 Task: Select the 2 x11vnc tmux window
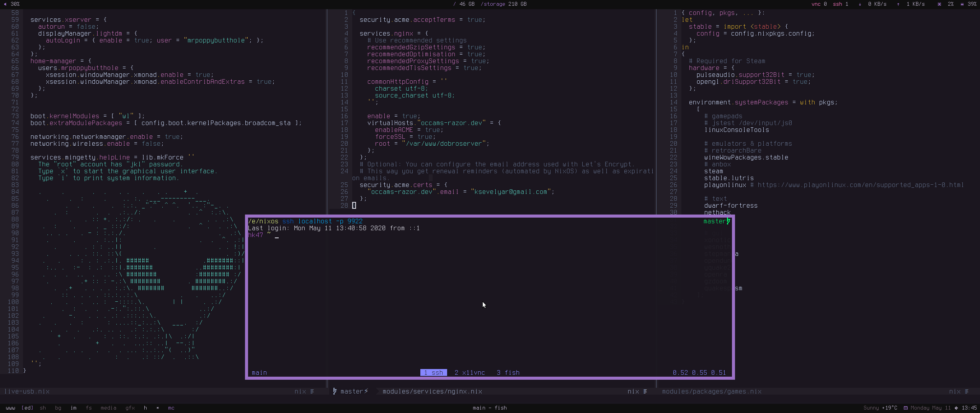pos(470,372)
